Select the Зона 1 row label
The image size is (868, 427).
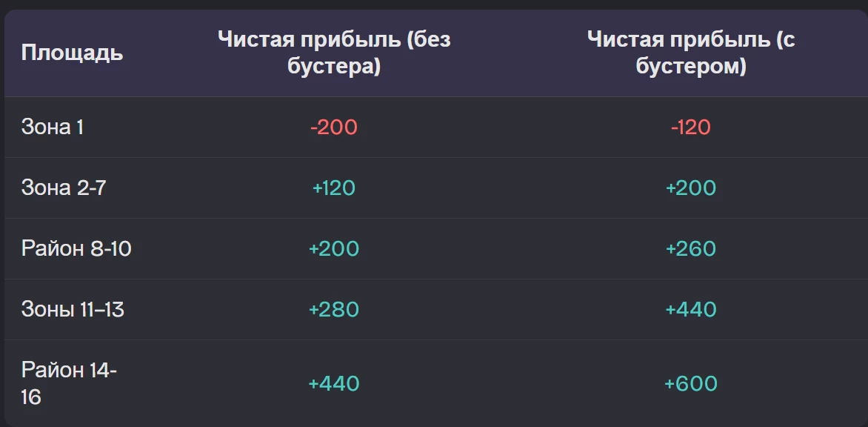[53, 127]
